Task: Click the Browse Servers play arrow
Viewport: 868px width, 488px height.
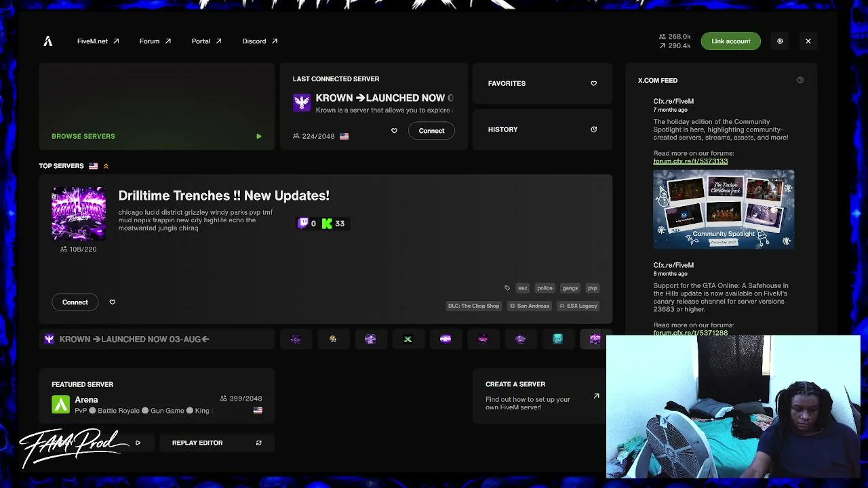Action: pos(258,136)
